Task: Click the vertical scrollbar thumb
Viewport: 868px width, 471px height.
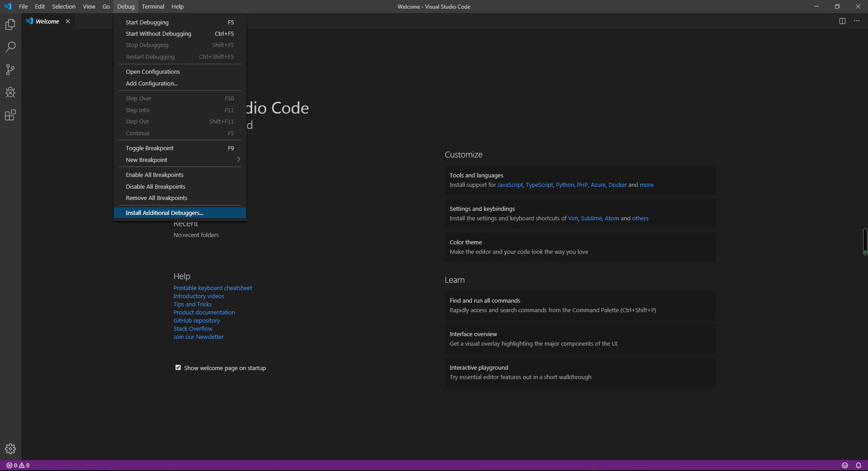Action: coord(865,242)
